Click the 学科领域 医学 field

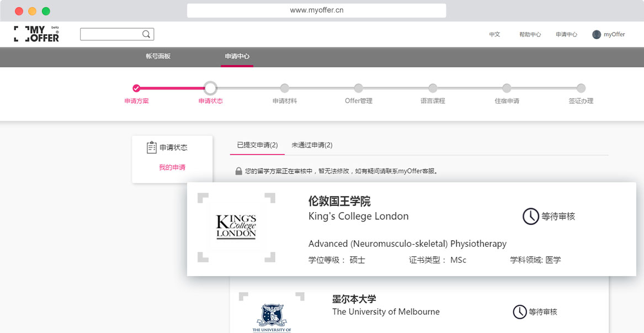[x=536, y=260]
